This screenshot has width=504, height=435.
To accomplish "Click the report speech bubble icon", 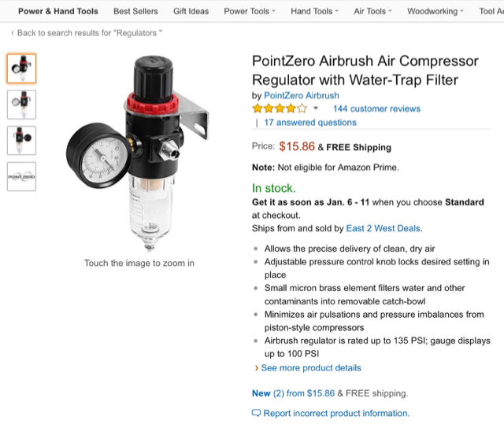I will pyautogui.click(x=256, y=413).
